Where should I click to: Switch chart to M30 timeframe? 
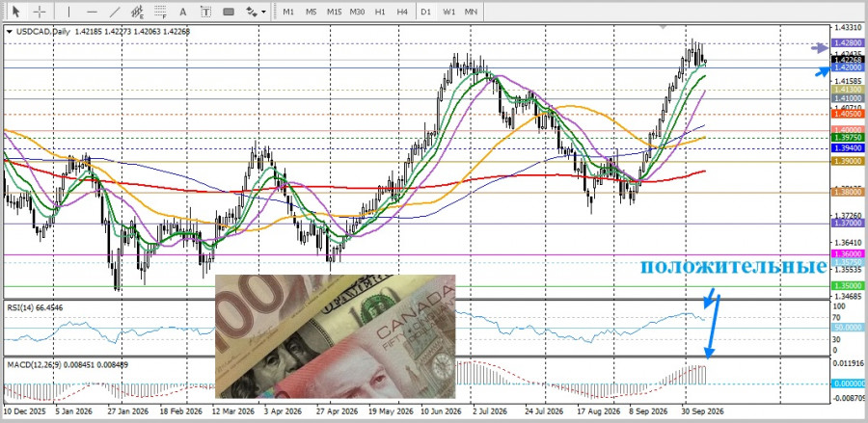pyautogui.click(x=357, y=11)
